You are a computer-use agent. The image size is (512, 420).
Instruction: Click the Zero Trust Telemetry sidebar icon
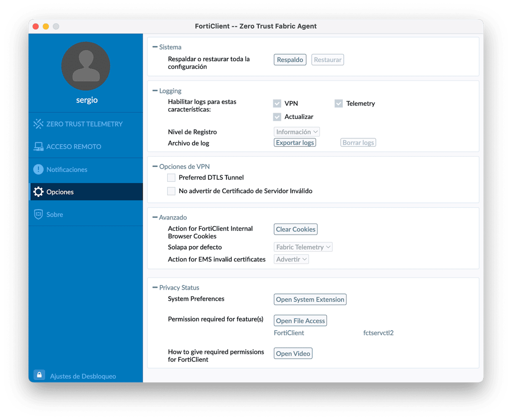[38, 124]
